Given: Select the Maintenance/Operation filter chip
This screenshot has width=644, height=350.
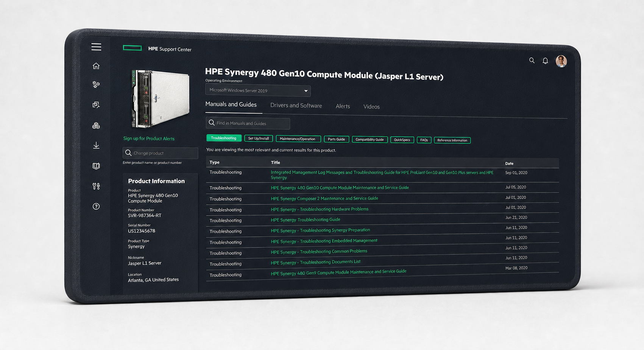Looking at the screenshot, I should click(x=298, y=139).
